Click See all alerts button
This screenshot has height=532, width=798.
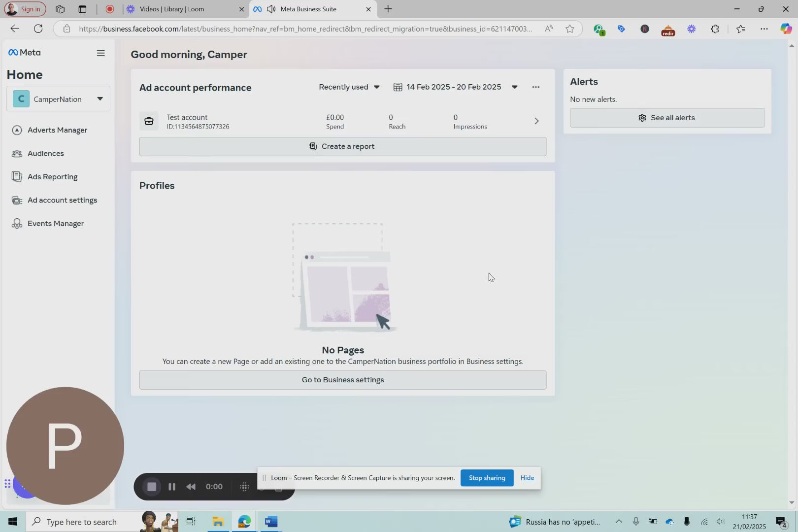tap(667, 118)
